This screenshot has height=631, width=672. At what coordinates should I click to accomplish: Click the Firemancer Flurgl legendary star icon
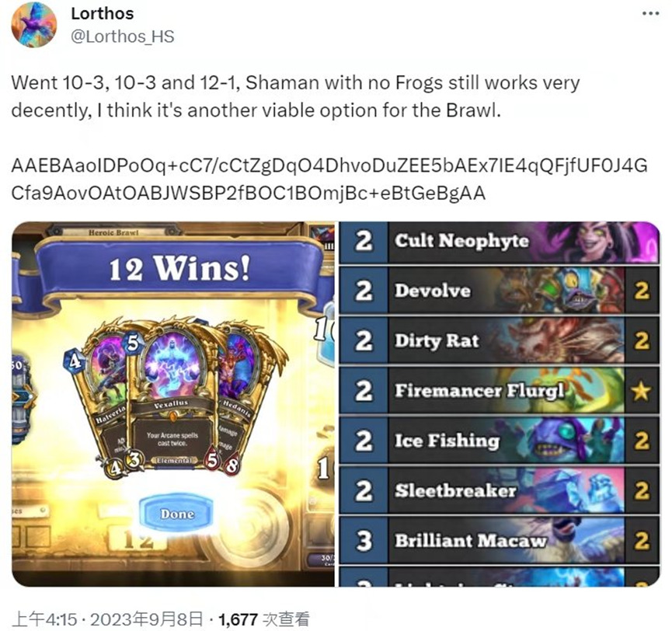641,391
